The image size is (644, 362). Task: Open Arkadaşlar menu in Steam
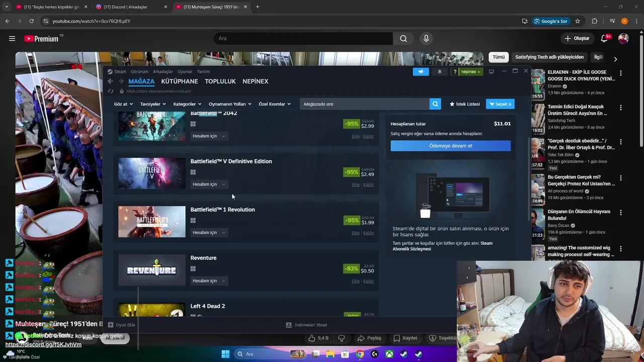click(163, 72)
